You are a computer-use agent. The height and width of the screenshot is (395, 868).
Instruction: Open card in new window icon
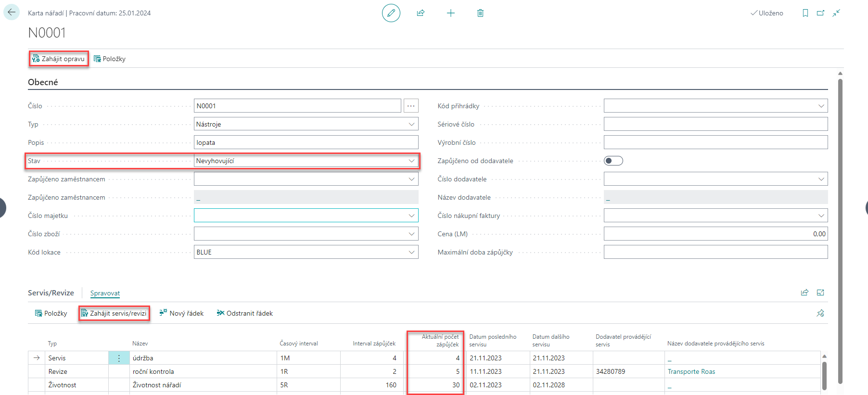pyautogui.click(x=820, y=13)
